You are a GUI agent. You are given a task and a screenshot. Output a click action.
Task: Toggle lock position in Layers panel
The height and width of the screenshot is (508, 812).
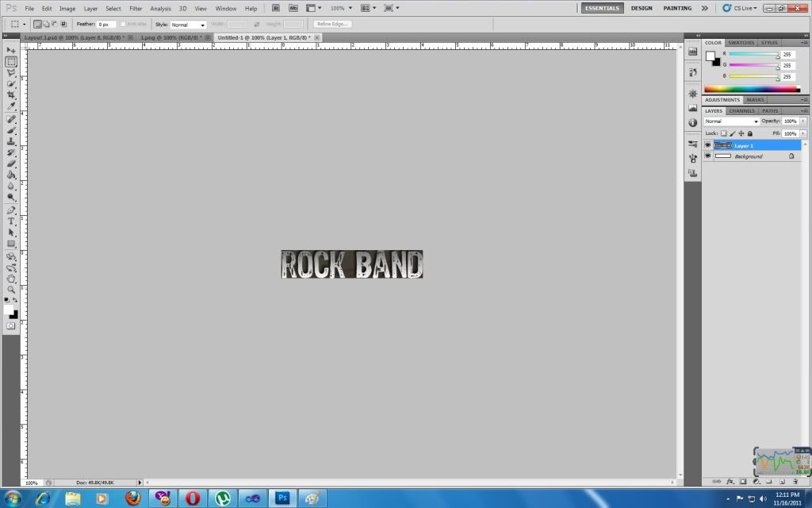[741, 133]
